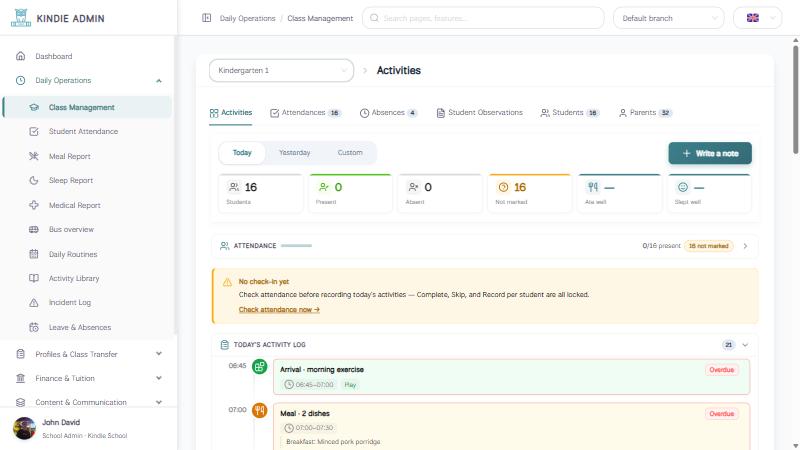
Task: Click the Sleep Report moon icon
Action: pyautogui.click(x=34, y=180)
